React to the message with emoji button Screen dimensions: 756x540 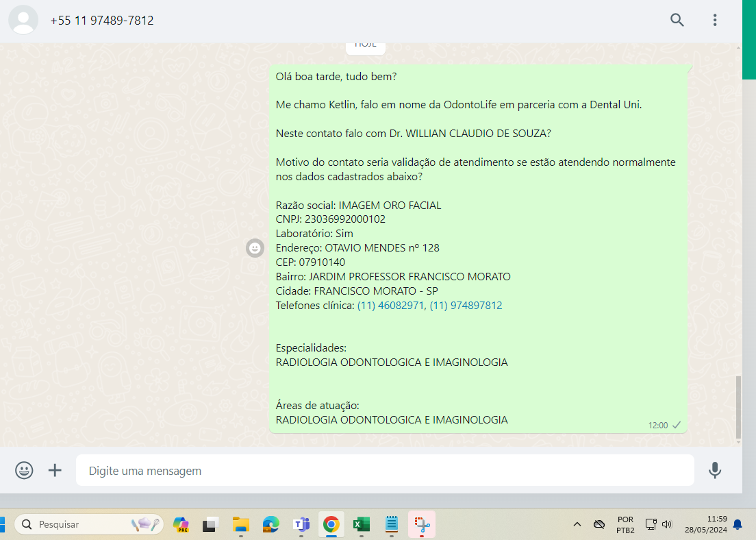click(x=255, y=248)
